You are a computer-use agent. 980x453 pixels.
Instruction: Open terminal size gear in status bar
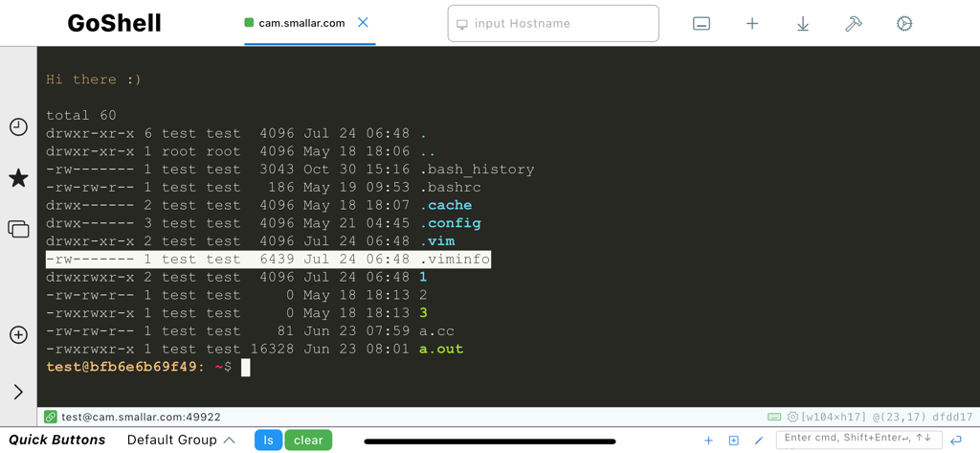792,417
